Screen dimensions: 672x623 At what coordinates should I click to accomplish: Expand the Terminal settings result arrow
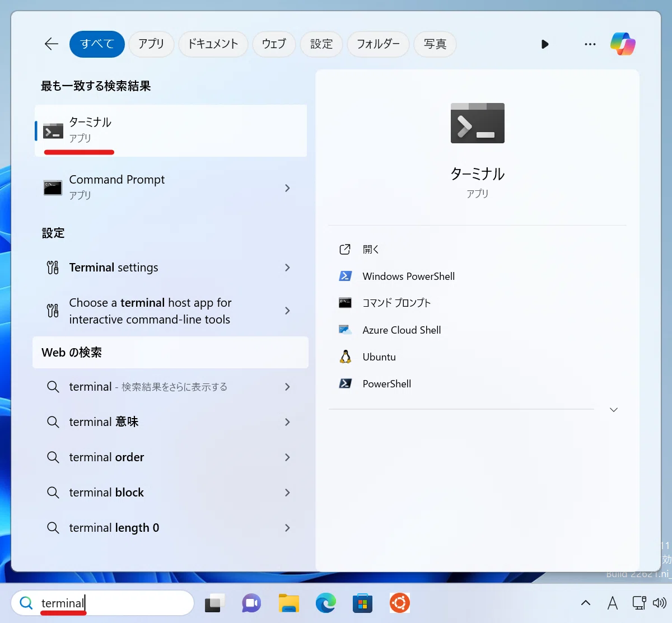coord(287,268)
